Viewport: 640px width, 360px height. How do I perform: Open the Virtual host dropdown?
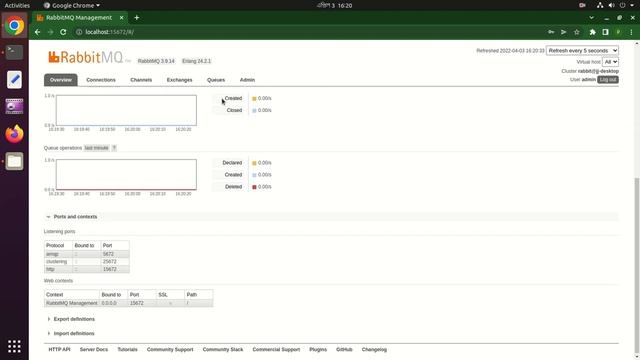tap(610, 62)
